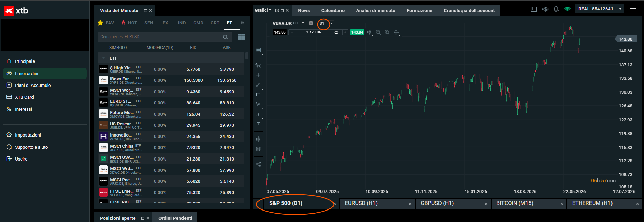This screenshot has width=644, height=222.
Task: Click the search magnifier icon
Action: 226,37
